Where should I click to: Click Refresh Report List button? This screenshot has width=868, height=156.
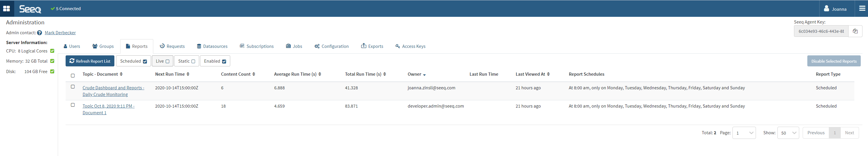click(90, 61)
